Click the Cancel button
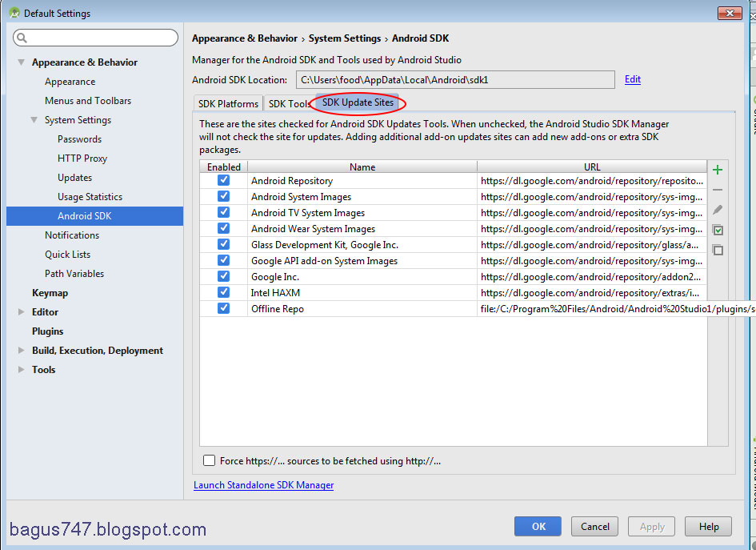 pos(594,526)
